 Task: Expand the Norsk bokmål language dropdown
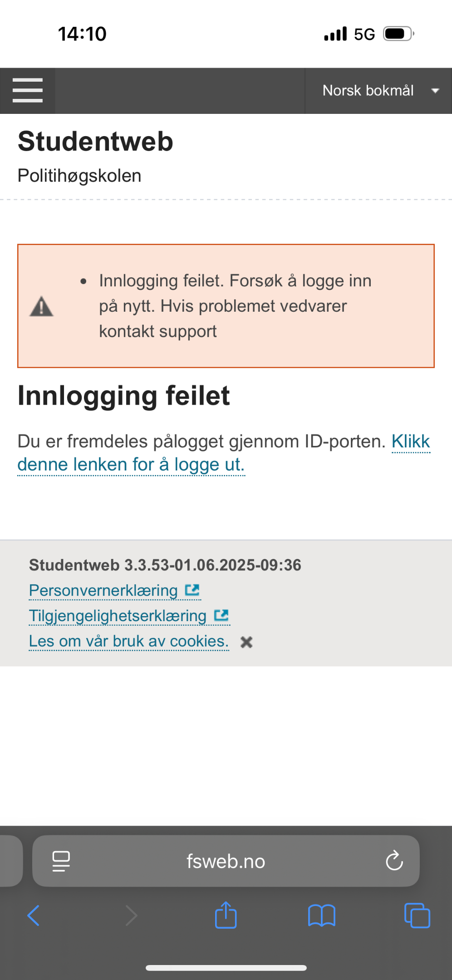pyautogui.click(x=378, y=91)
